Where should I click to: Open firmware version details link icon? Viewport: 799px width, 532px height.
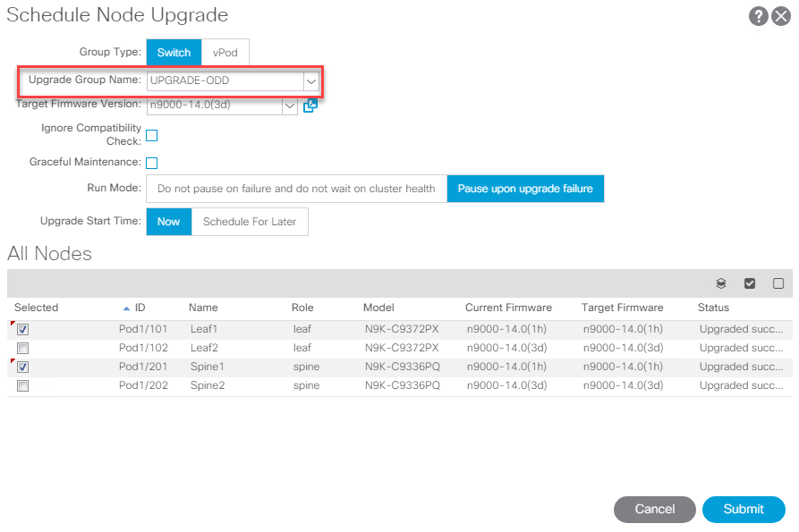pyautogui.click(x=310, y=106)
